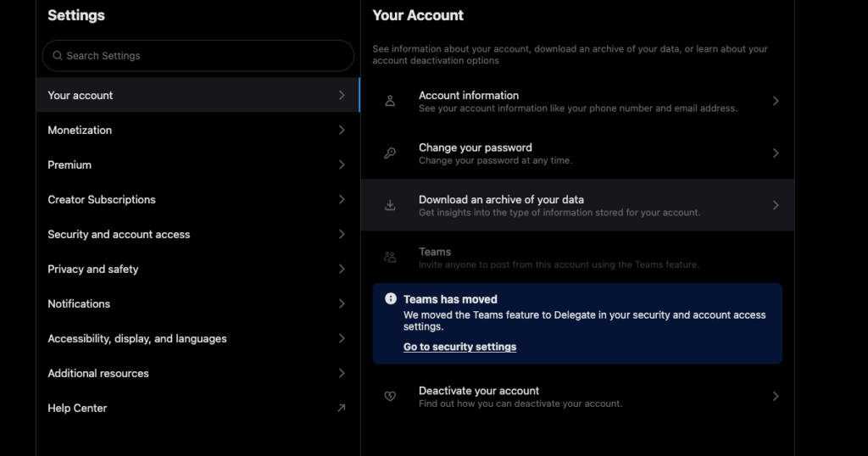Open Accessibility, display, and languages
Image resolution: width=868 pixels, height=456 pixels.
[198, 339]
